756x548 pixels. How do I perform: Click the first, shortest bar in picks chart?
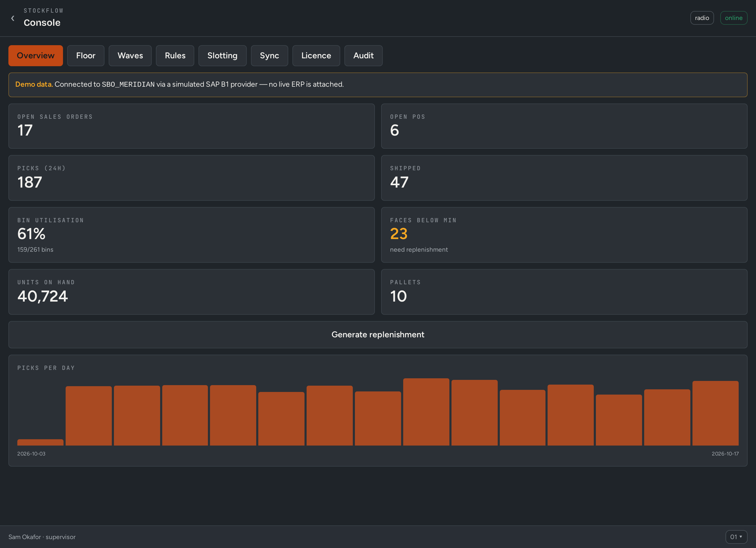tap(40, 442)
